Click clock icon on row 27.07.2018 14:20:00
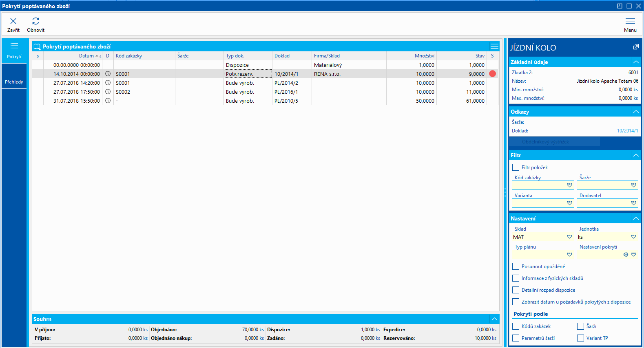644x348 pixels. click(x=108, y=83)
